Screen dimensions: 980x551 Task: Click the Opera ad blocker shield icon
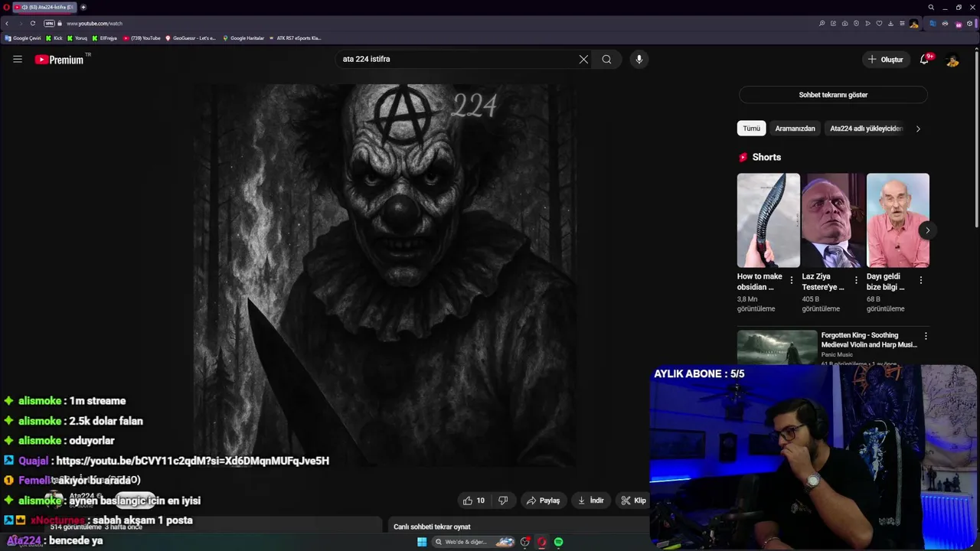856,24
